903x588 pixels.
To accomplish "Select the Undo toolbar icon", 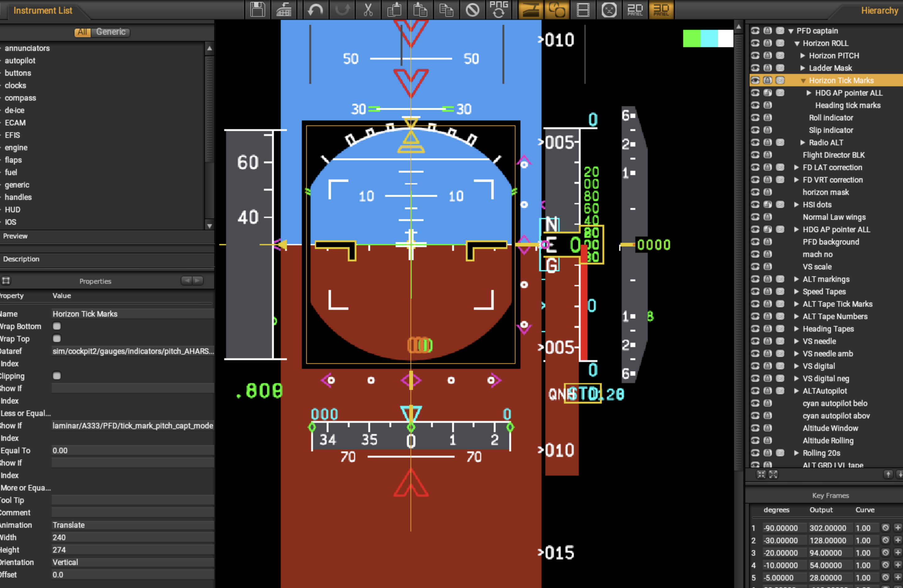I will 315,10.
